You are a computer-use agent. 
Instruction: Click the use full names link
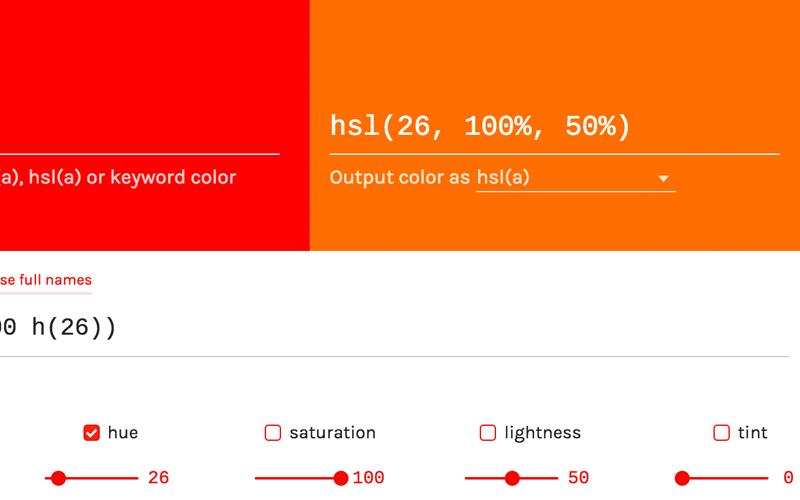coord(46,280)
